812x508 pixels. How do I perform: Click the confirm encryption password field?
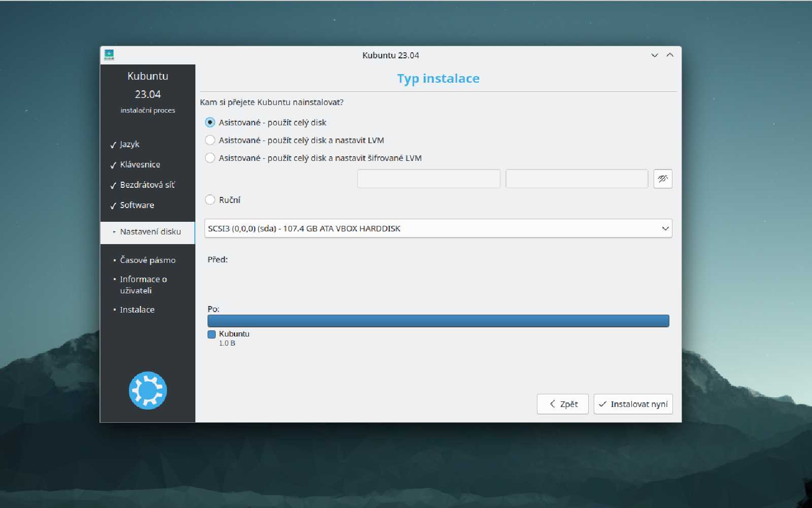577,179
